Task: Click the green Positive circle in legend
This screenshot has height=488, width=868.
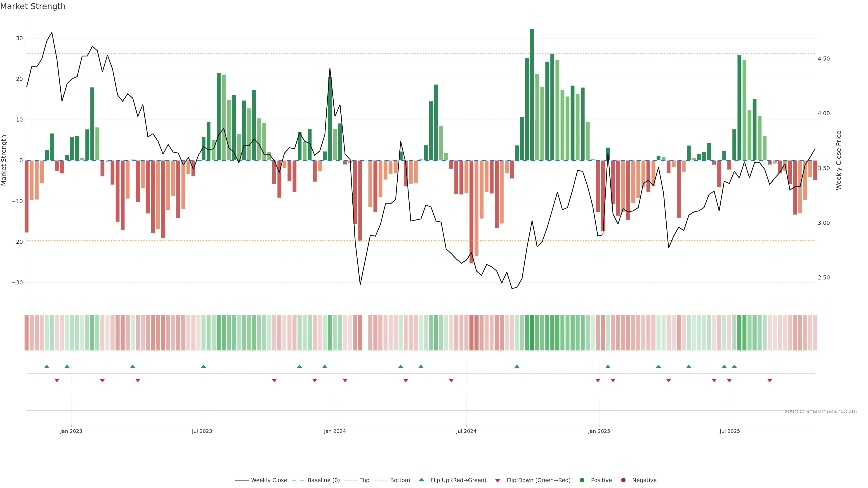Action: pos(582,480)
